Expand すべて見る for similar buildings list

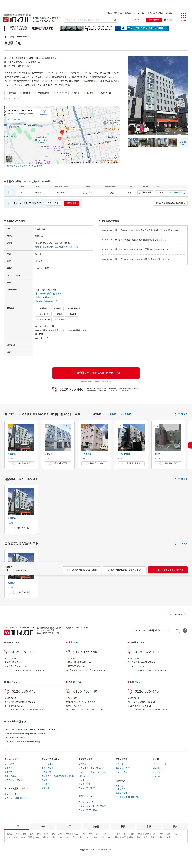click(181, 479)
